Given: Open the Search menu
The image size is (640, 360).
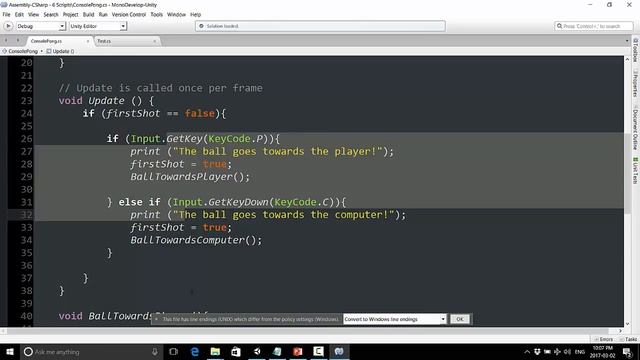Looking at the screenshot, I should click(51, 15).
